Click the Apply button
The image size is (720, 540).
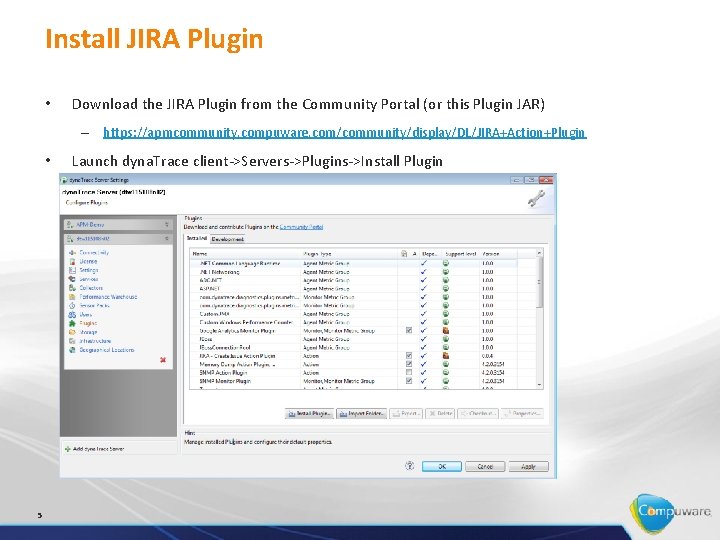pyautogui.click(x=529, y=467)
